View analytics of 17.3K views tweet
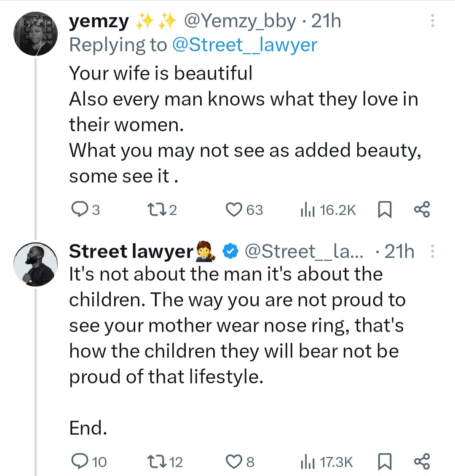This screenshot has height=476, width=455. [308, 462]
